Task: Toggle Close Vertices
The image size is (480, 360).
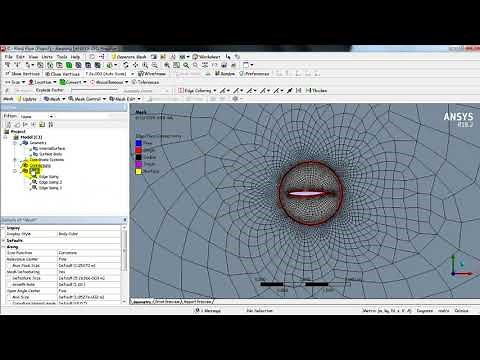Action: click(63, 74)
